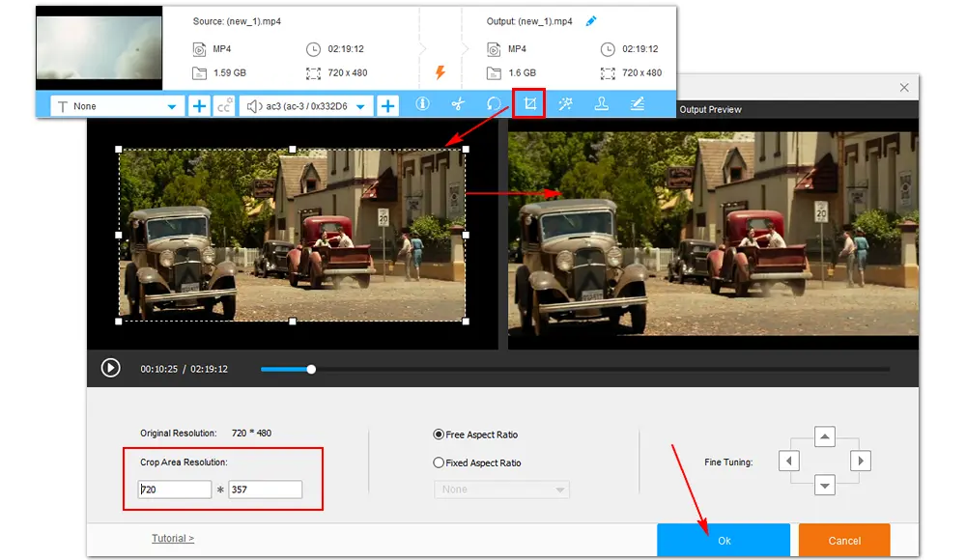
Task: Click the bottom-center crop handle
Action: tap(293, 321)
